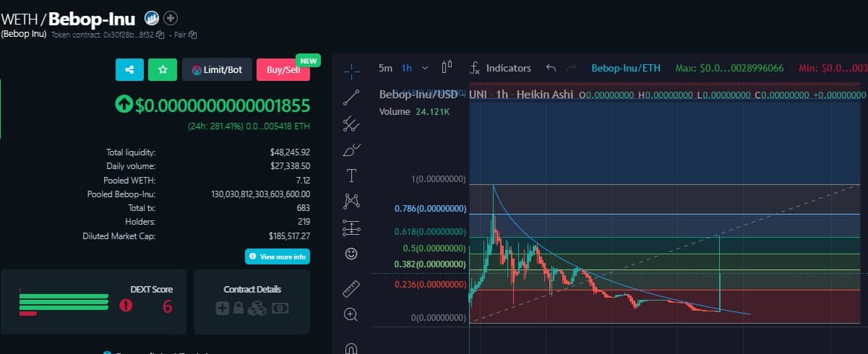This screenshot has width=868, height=354.
Task: Toggle chart to Bebop-Inu/ETH pricing
Action: pyautogui.click(x=626, y=68)
